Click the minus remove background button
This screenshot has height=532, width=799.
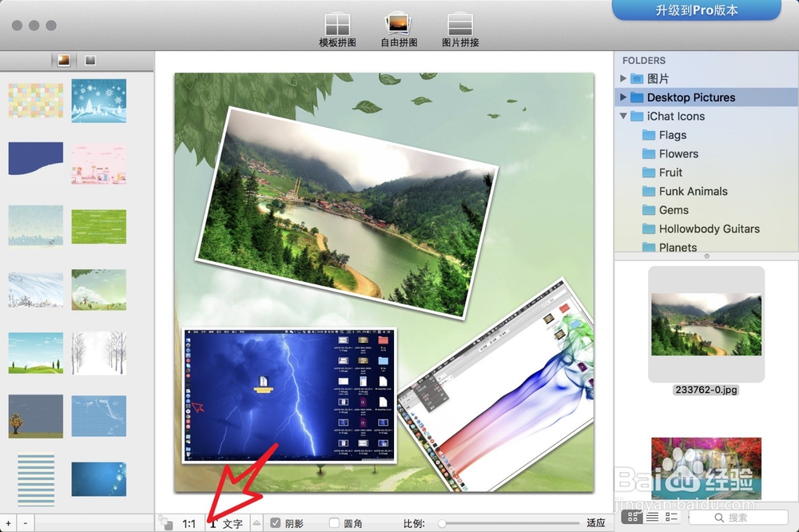coord(26,523)
